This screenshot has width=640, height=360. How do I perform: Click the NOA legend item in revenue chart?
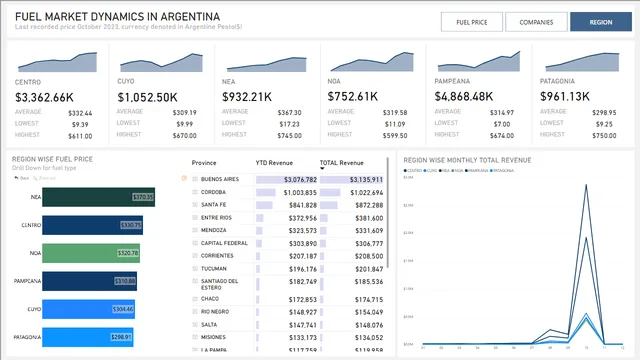coord(458,171)
